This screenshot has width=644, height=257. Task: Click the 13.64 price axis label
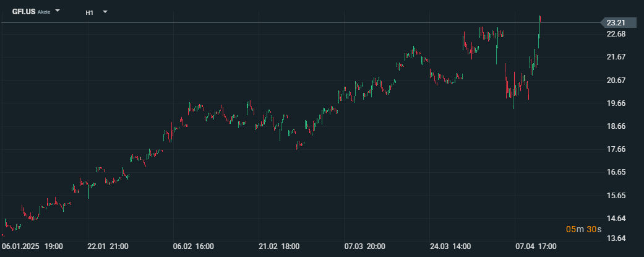(x=616, y=238)
